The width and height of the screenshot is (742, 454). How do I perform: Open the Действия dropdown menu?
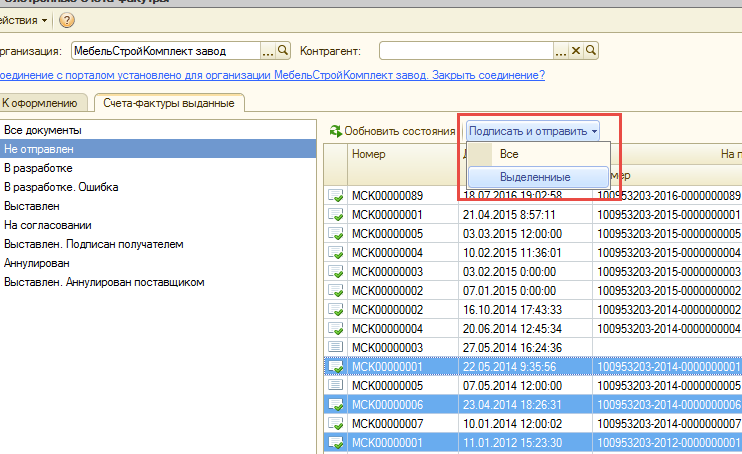[24, 20]
